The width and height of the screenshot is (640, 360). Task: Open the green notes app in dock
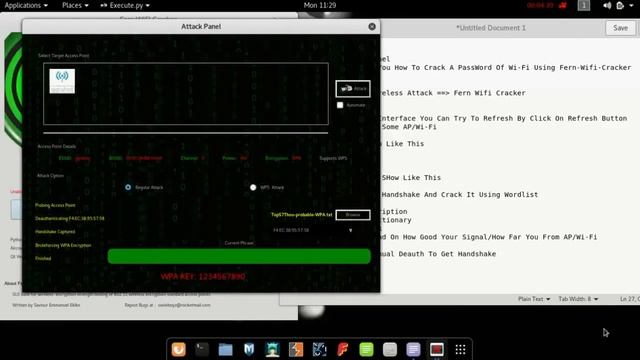coord(366,349)
